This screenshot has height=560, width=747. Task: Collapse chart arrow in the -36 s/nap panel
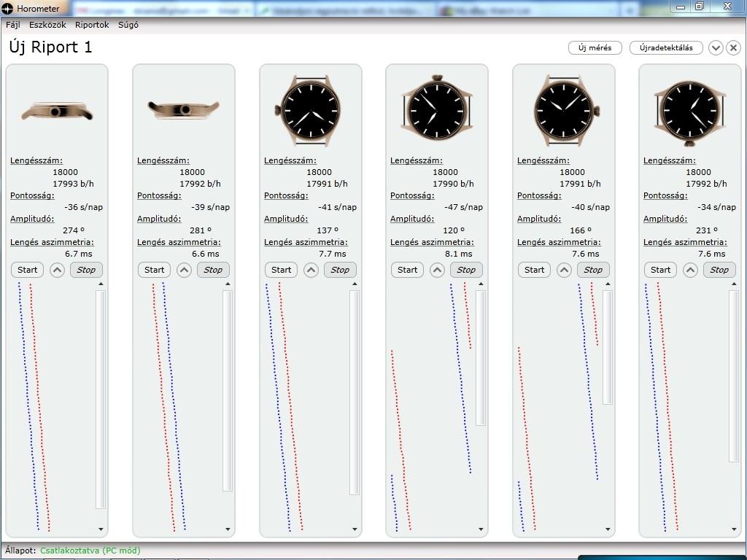[x=57, y=270]
